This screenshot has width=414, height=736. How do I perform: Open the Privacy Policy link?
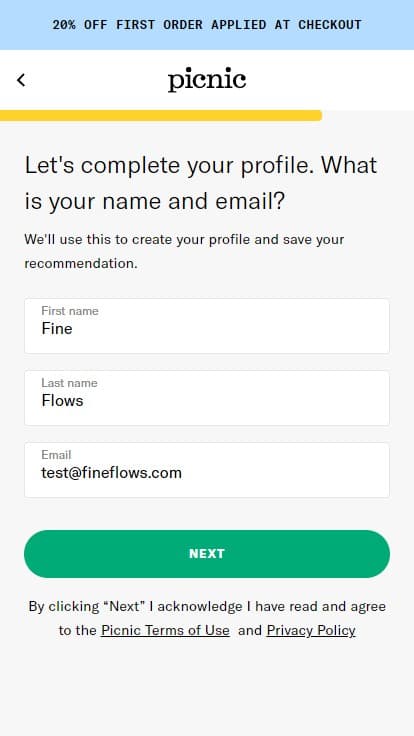pyautogui.click(x=311, y=630)
